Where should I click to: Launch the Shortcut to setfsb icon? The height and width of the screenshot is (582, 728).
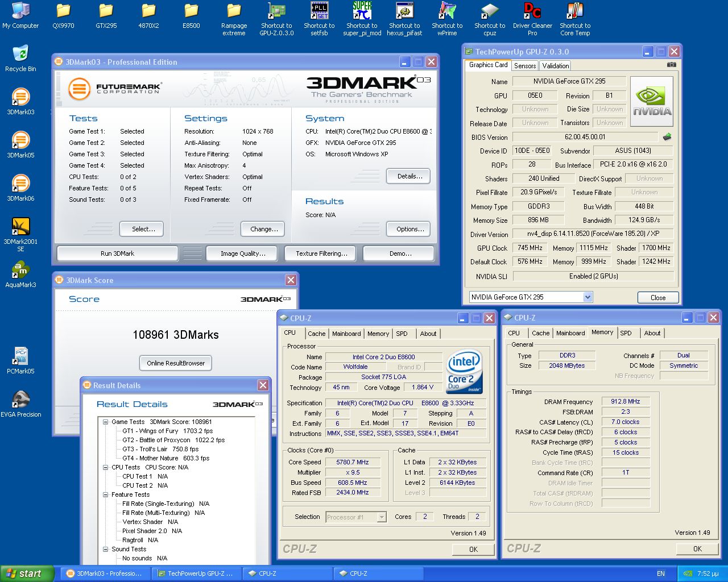point(319,19)
